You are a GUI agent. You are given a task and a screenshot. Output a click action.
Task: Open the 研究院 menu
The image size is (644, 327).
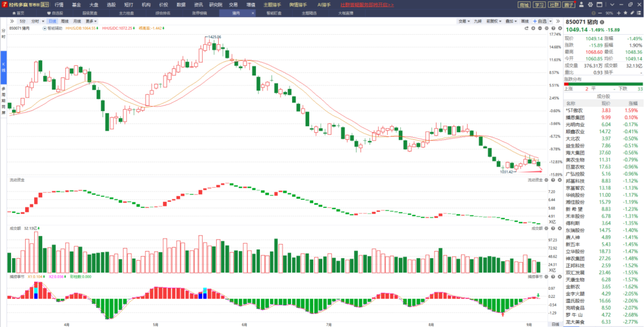[x=215, y=5]
